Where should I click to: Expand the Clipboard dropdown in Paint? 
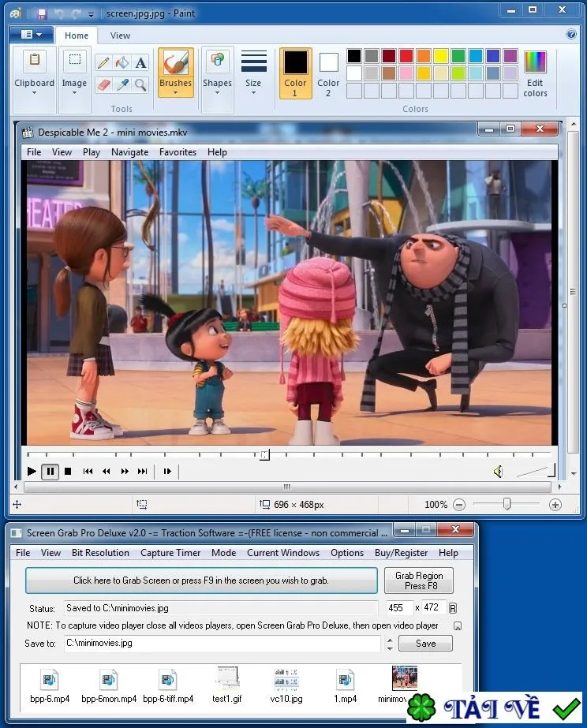click(35, 93)
